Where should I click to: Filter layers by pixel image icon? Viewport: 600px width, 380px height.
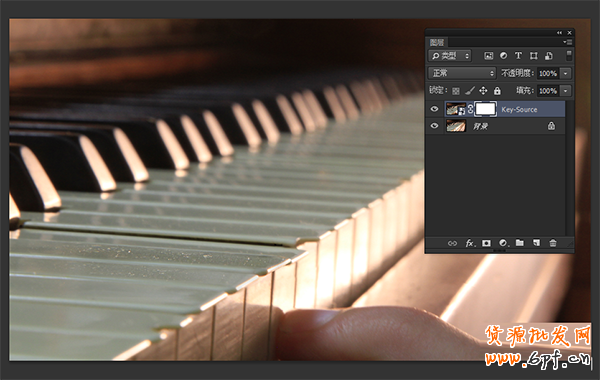point(489,56)
